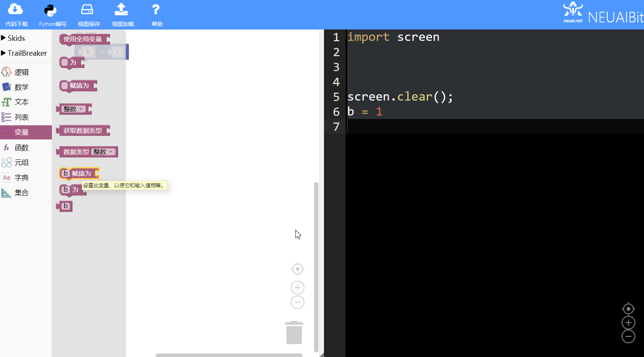Select the 获取数据类型 block

[x=83, y=130]
